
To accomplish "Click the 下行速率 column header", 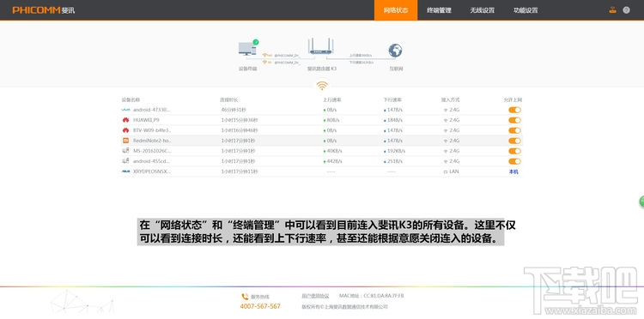I will (392, 99).
